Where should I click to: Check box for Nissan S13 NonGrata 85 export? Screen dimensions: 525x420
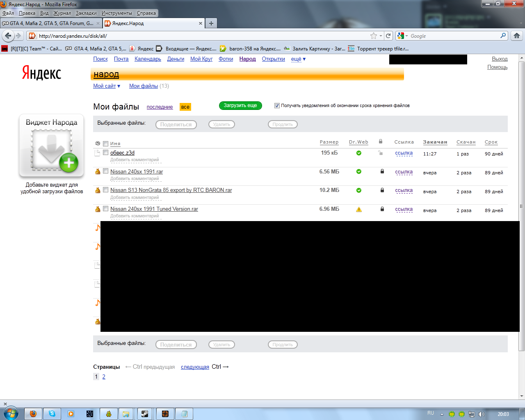[105, 190]
